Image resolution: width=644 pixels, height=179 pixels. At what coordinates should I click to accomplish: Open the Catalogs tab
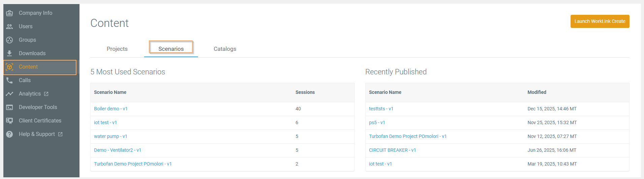[225, 49]
